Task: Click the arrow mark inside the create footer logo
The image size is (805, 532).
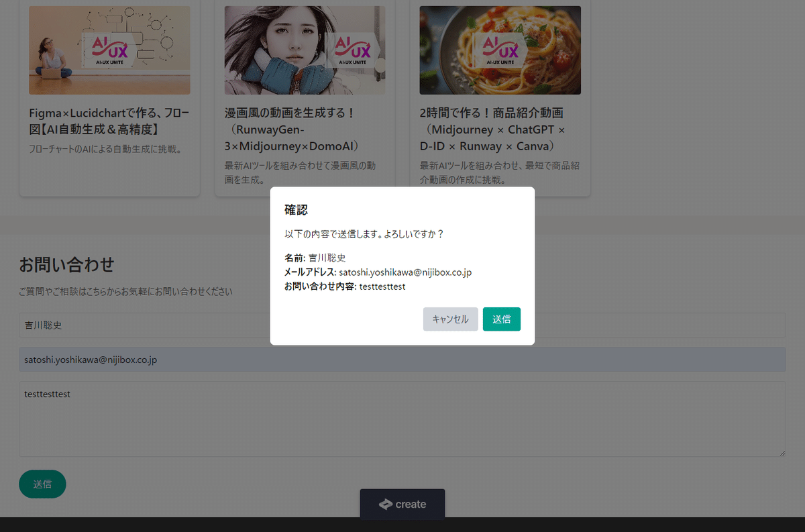Action: coord(384,504)
